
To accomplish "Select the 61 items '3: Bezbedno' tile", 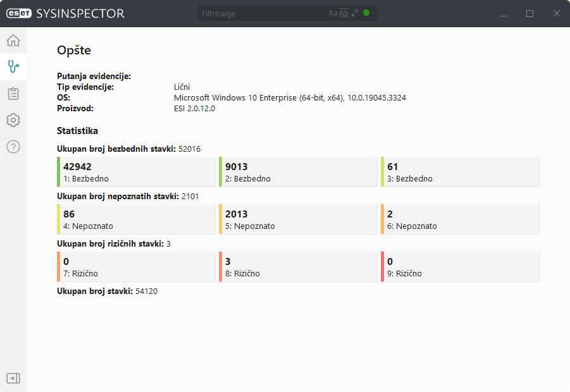I will click(460, 172).
